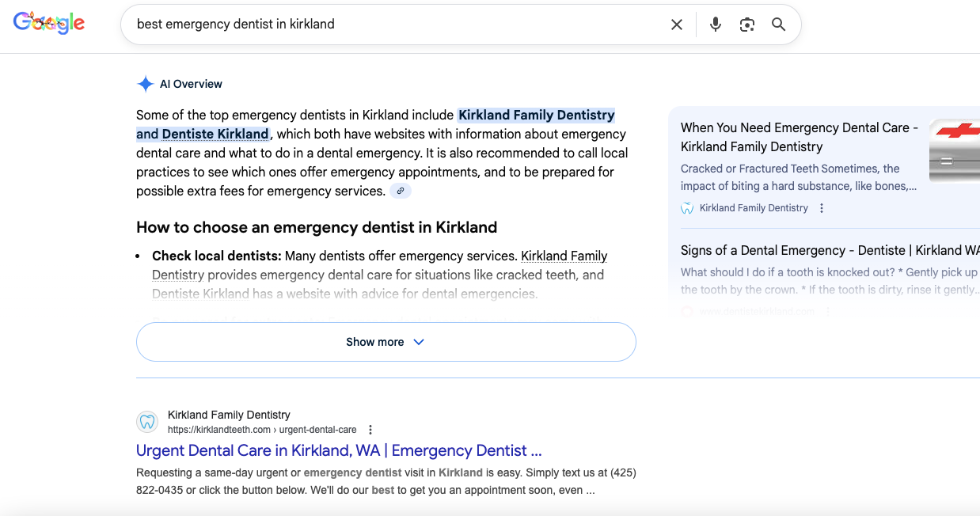
Task: Click the Google logo to return home
Action: [x=49, y=22]
